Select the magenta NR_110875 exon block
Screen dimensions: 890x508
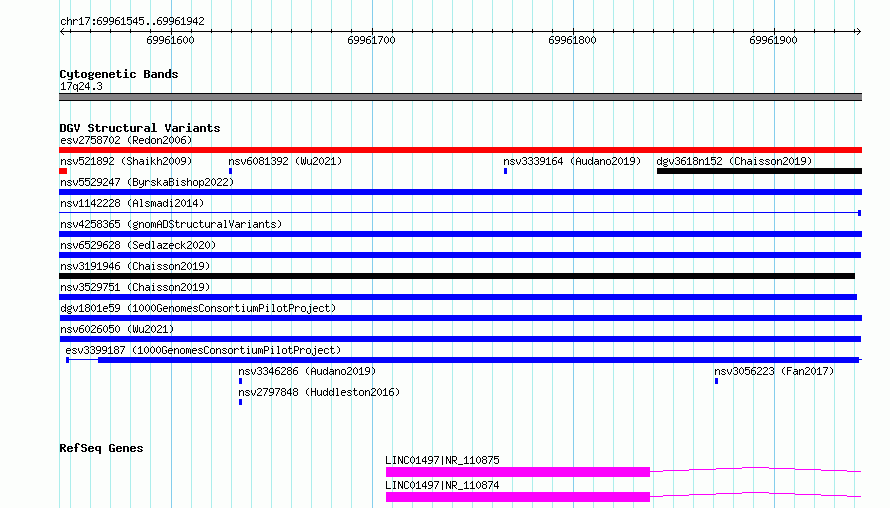tap(518, 472)
